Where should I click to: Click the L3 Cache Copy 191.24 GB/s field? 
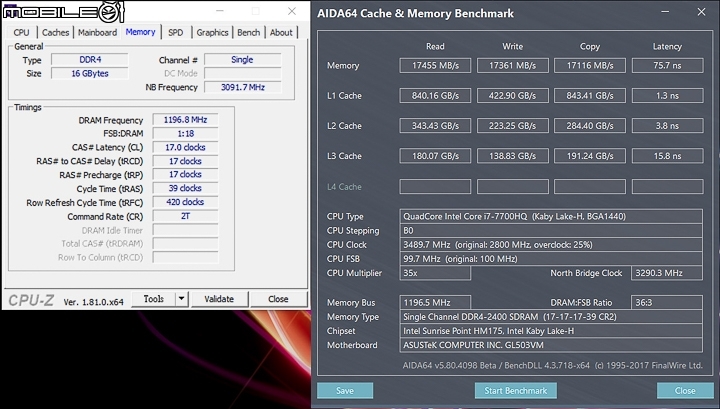pos(590,156)
